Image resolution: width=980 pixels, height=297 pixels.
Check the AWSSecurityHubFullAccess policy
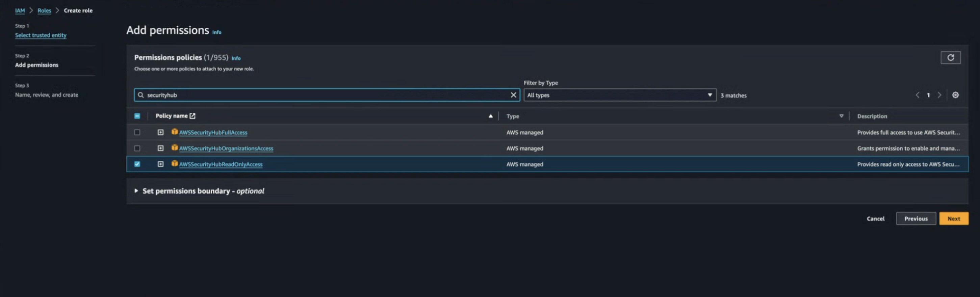click(x=137, y=132)
